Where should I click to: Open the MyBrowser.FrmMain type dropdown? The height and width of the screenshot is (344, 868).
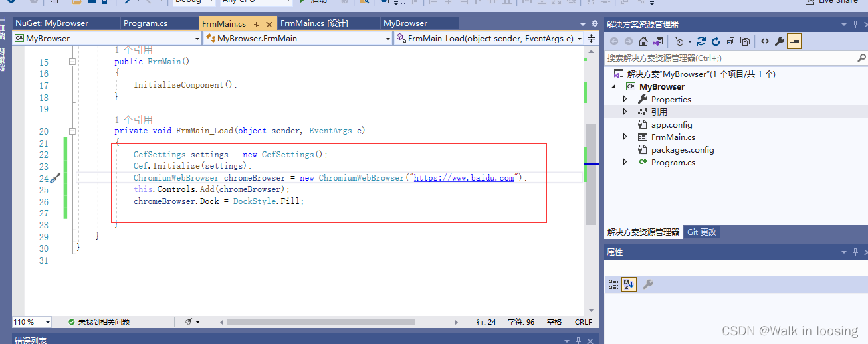[389, 39]
